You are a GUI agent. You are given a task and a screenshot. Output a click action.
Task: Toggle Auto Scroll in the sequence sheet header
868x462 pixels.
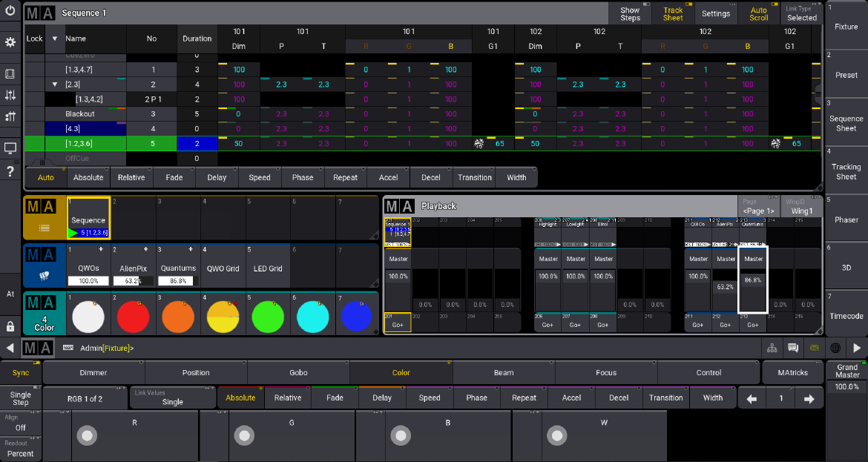[x=757, y=13]
